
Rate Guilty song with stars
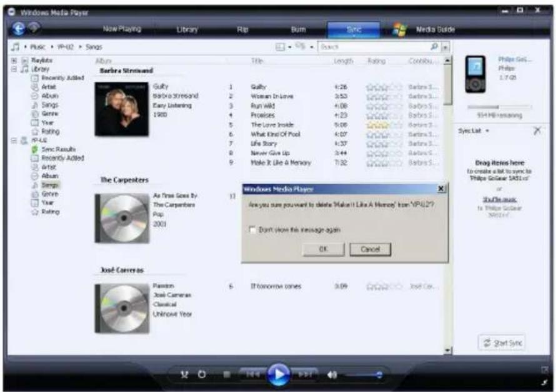coord(384,87)
